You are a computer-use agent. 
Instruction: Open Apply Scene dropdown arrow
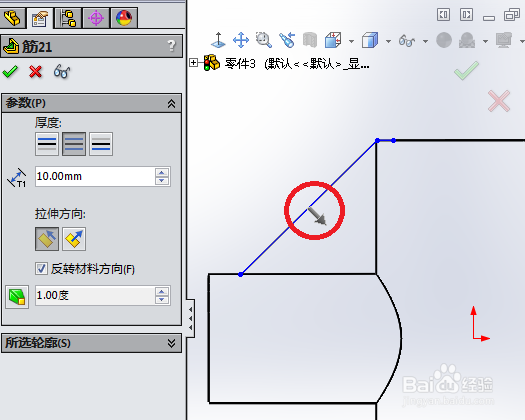(485, 42)
